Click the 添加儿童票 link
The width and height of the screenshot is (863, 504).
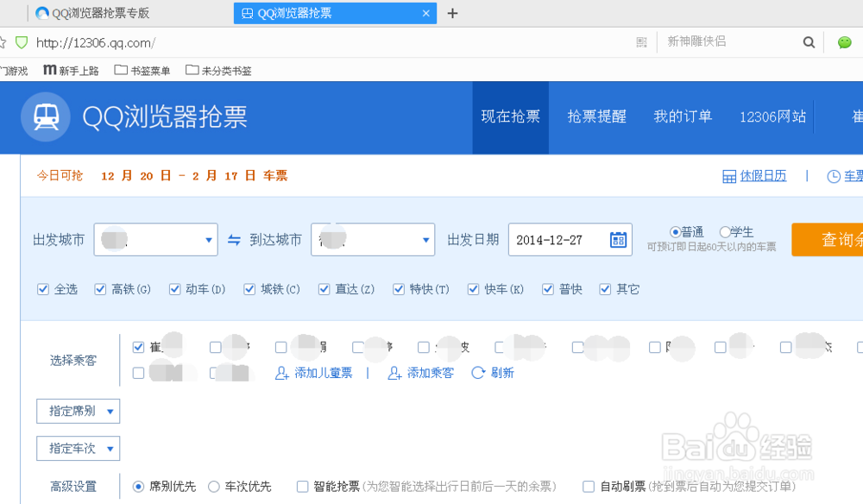click(323, 373)
